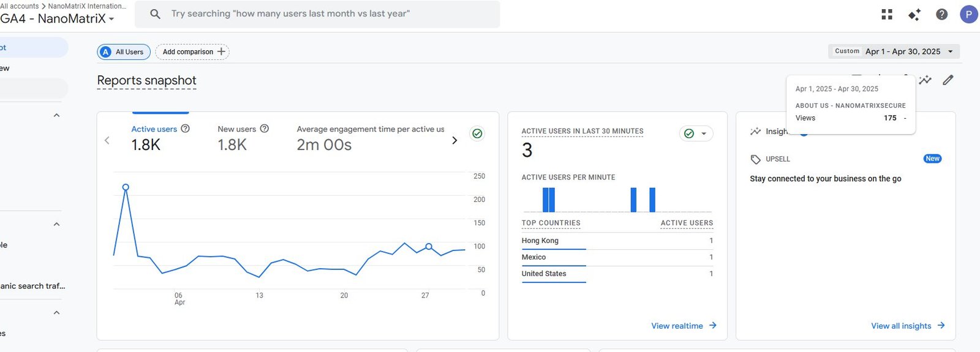980x352 pixels.
Task: Open the View all insights link
Action: pos(908,326)
